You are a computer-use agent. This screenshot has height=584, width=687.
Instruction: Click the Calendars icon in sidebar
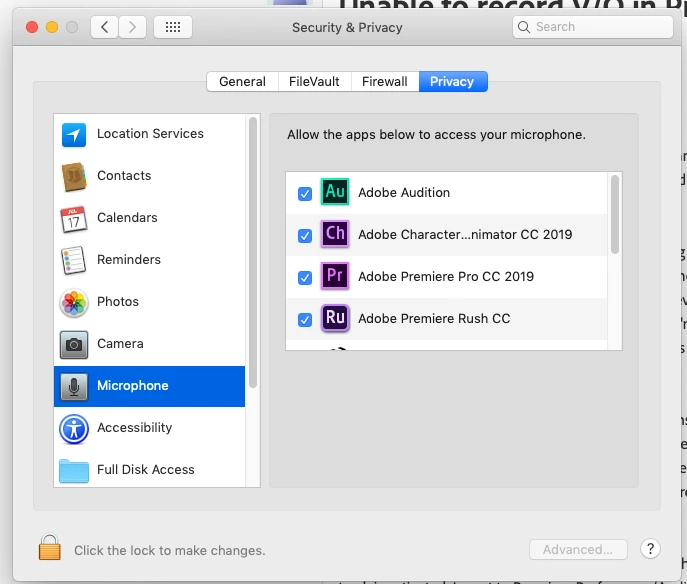(74, 219)
